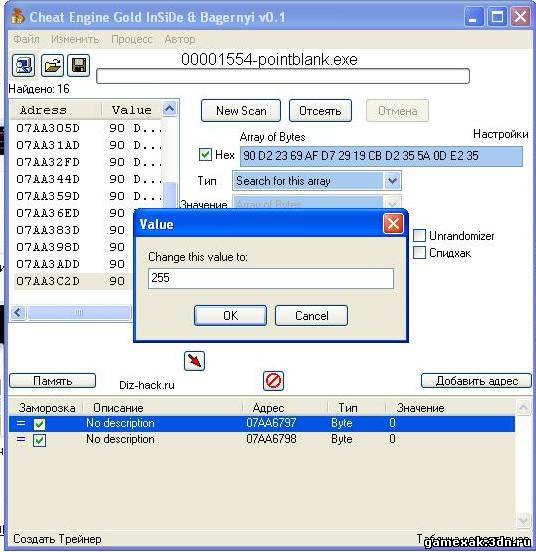536x552 pixels.
Task: Click the horizontal scrollbar left arrow
Action: click(x=18, y=312)
